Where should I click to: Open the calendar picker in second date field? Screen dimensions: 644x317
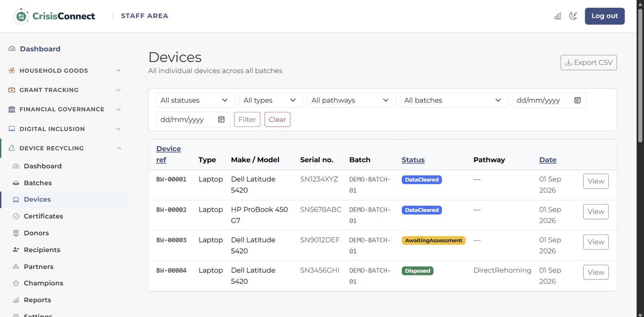click(x=221, y=119)
